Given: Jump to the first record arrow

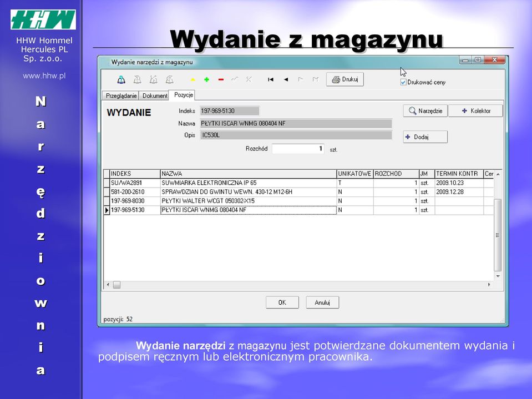Looking at the screenshot, I should click(x=270, y=79).
